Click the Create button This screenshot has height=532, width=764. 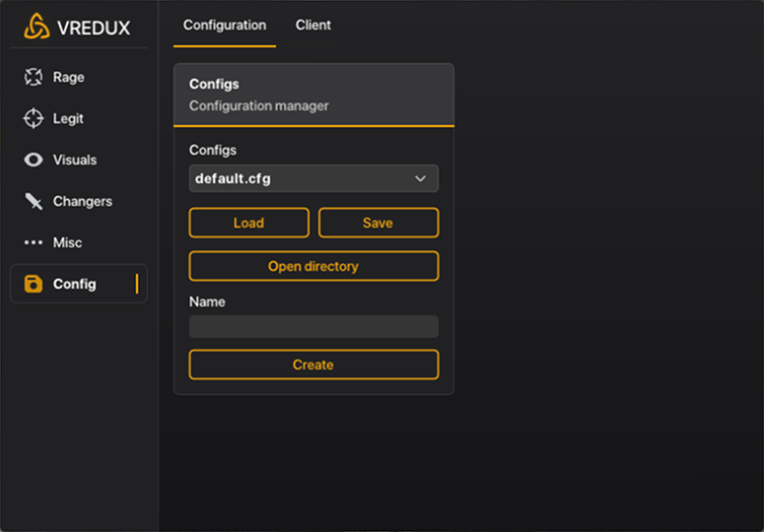pos(313,365)
